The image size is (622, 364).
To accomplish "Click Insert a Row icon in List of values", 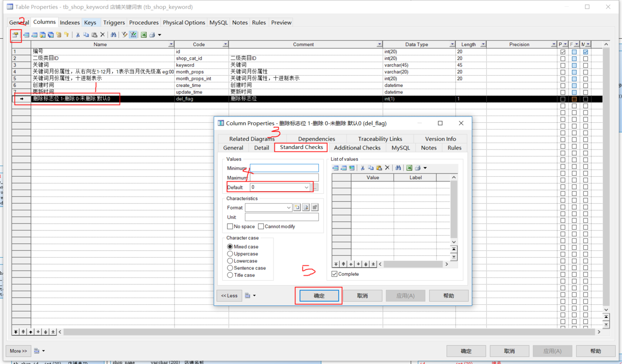I will 335,168.
